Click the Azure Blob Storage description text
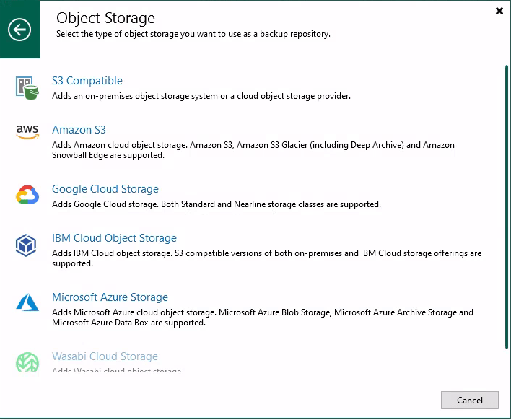 [263, 318]
